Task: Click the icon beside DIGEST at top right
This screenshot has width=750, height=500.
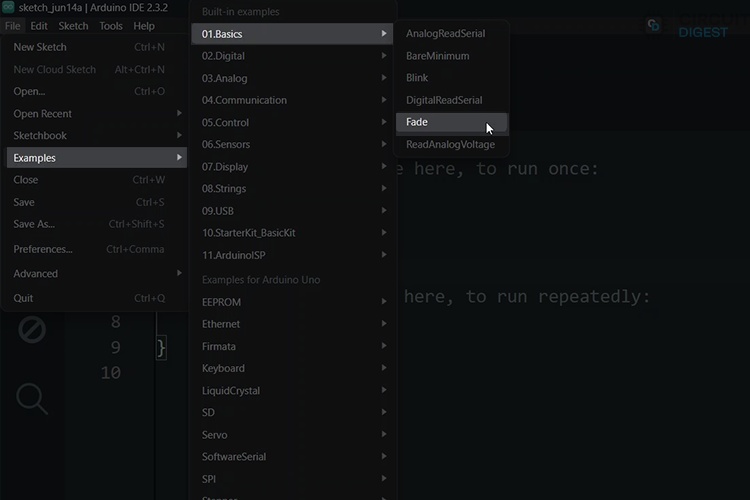Action: pyautogui.click(x=653, y=25)
